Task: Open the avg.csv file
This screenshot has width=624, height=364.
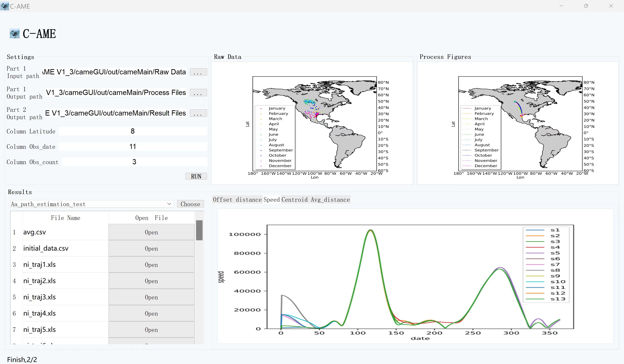Action: click(x=151, y=232)
